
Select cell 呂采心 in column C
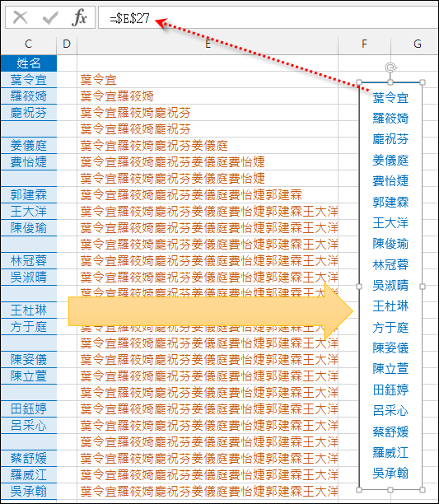tap(29, 425)
